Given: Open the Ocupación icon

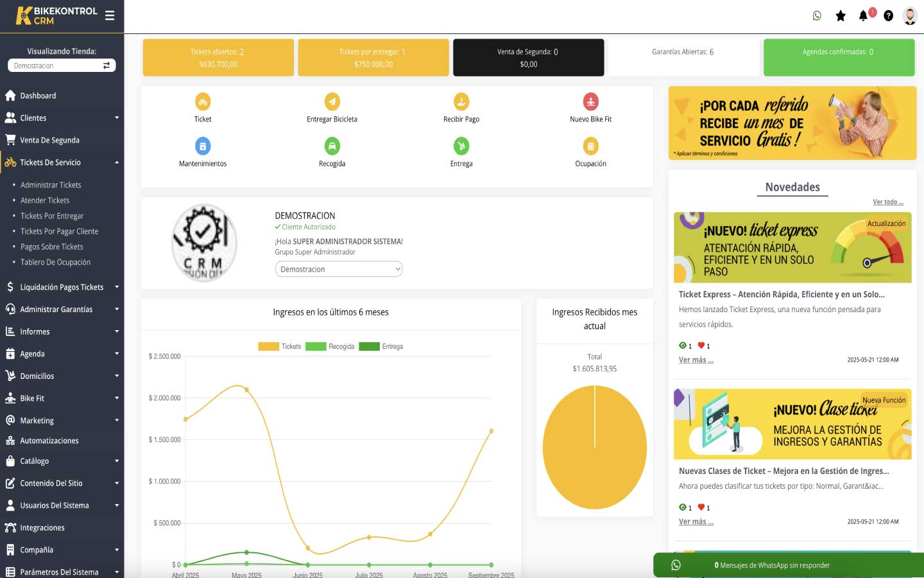Looking at the screenshot, I should (x=590, y=145).
